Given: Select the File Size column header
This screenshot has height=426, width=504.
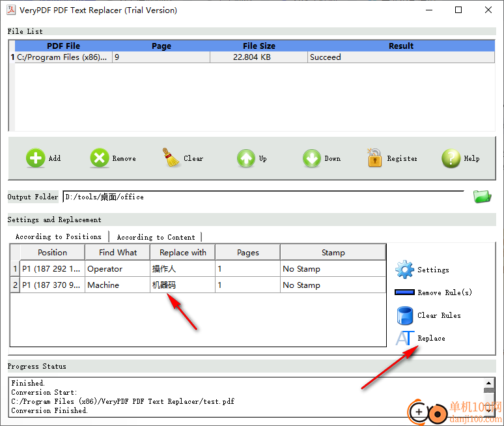Looking at the screenshot, I should (259, 46).
